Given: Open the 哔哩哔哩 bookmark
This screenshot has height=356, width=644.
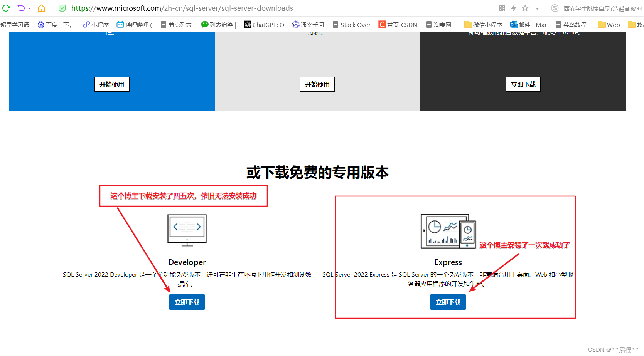Looking at the screenshot, I should 134,25.
